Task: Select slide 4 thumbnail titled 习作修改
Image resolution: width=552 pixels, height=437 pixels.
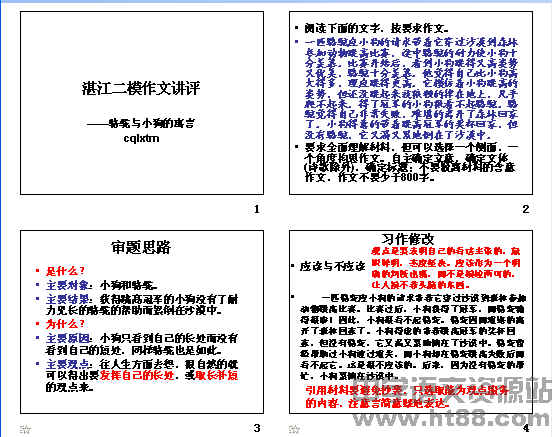Action: tap(411, 322)
